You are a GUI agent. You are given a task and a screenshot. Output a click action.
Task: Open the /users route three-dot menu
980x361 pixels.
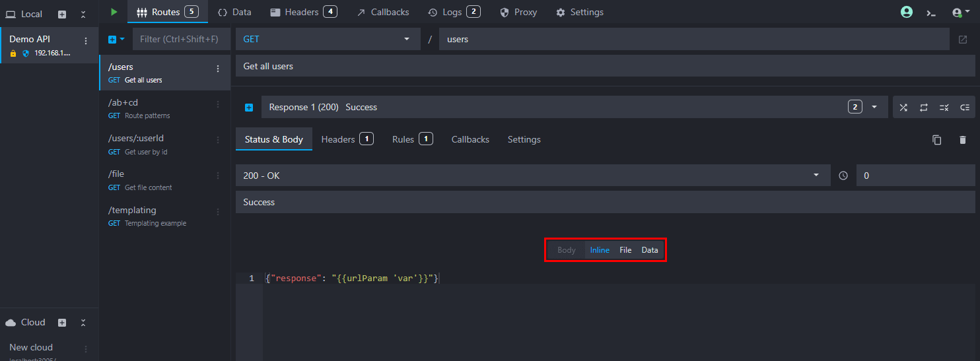[x=218, y=69]
